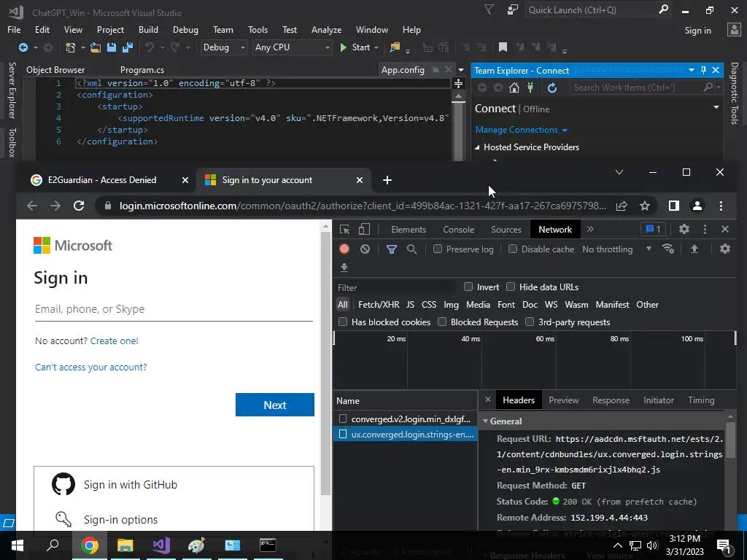Screen dimensions: 747x560
Task: Click the sign-in page vertical scrollbar
Action: [x=326, y=365]
